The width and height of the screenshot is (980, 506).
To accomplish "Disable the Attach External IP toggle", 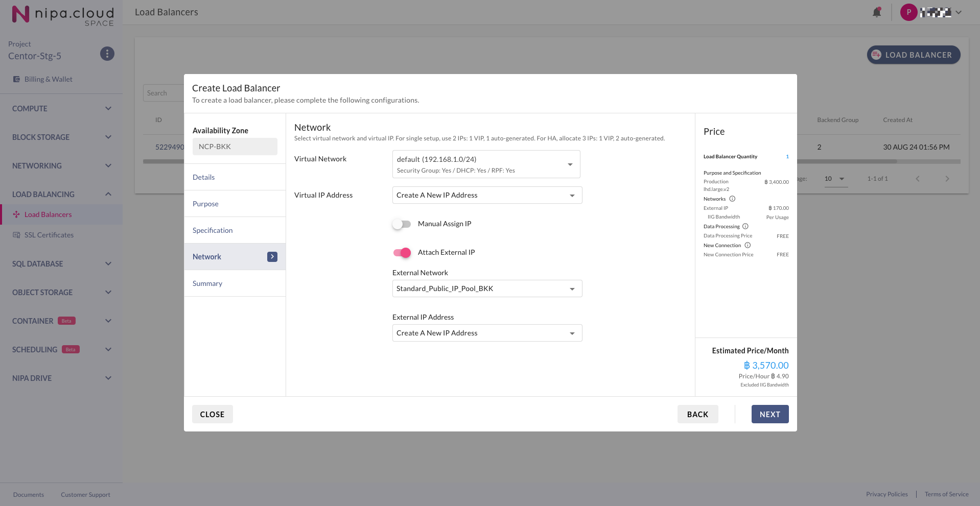I will [x=402, y=252].
